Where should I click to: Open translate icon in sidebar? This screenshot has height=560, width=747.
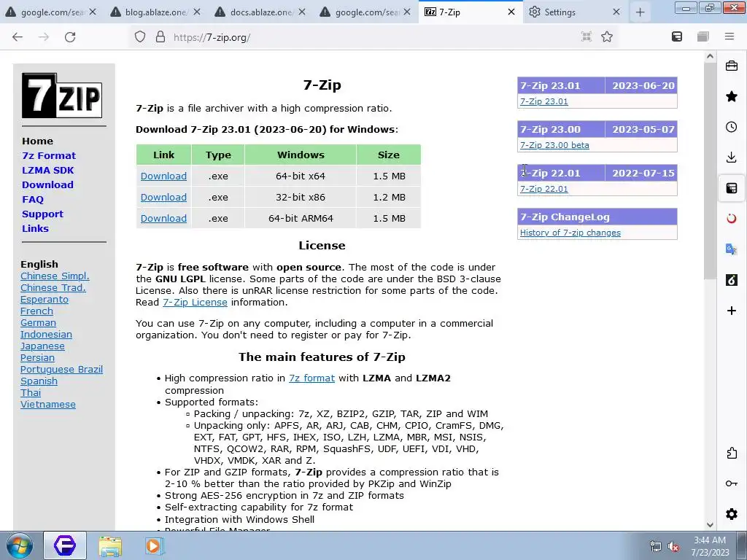click(x=731, y=249)
